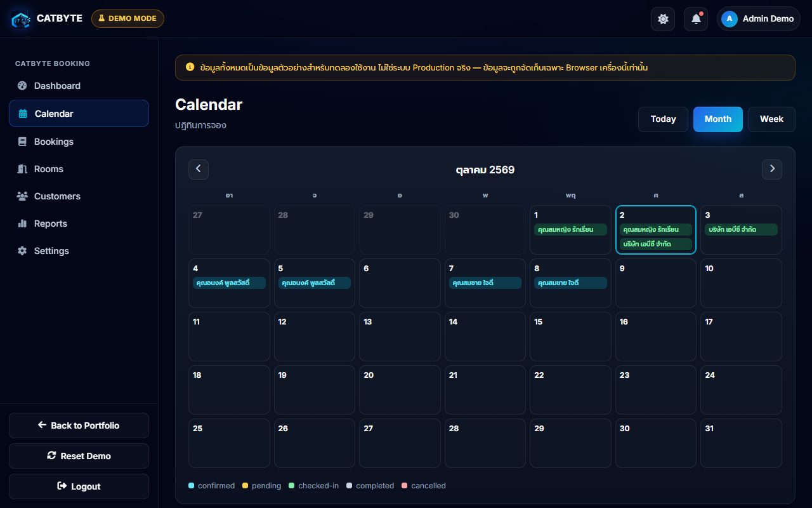Open คุณสมชาย ใจดี booking on day 7
Viewport: 812px width, 508px height.
(x=485, y=283)
